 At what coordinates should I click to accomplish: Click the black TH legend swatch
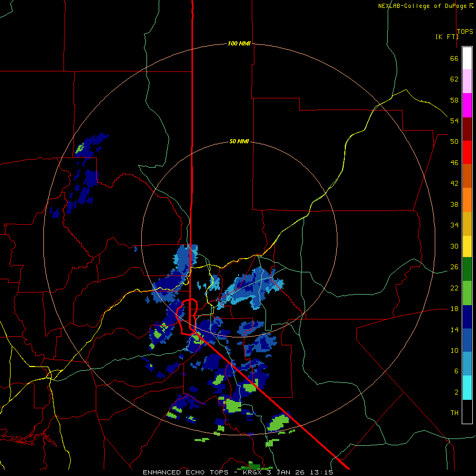pyautogui.click(x=467, y=411)
